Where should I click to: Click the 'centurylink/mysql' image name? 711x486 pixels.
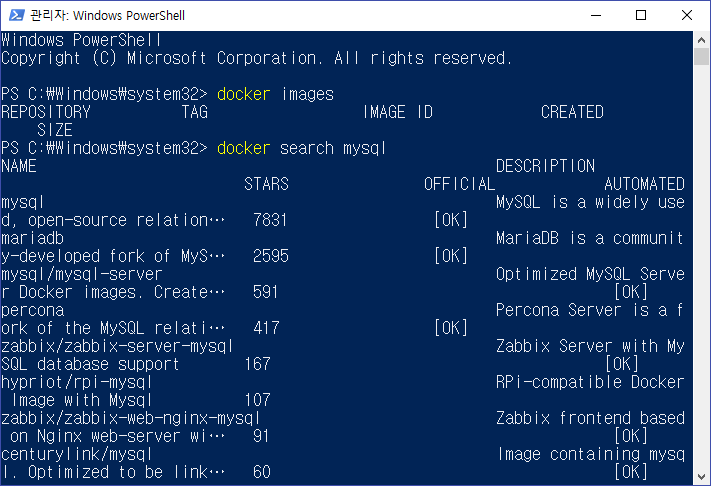pyautogui.click(x=76, y=454)
